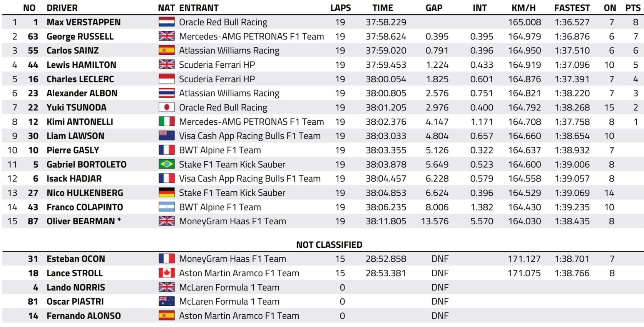Image resolution: width=644 pixels, height=327 pixels.
Task: Open George RUSSELL driver name
Action: 80,37
